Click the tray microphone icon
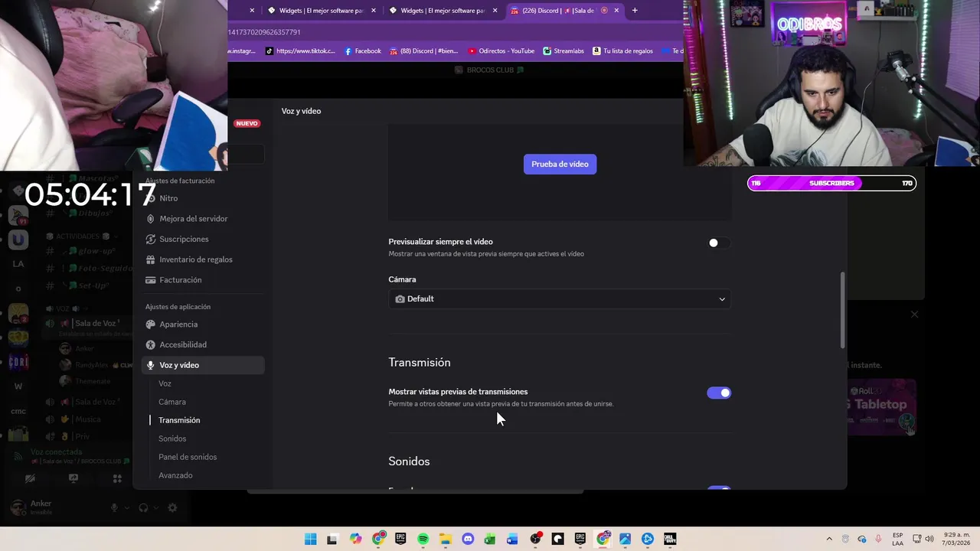The height and width of the screenshot is (551, 980). [x=878, y=539]
